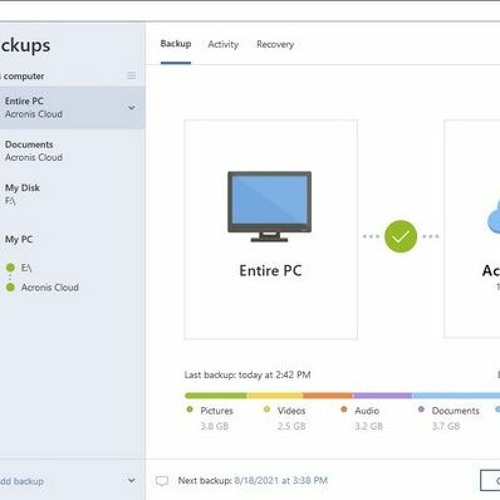Click the Documents legend label

point(456,411)
